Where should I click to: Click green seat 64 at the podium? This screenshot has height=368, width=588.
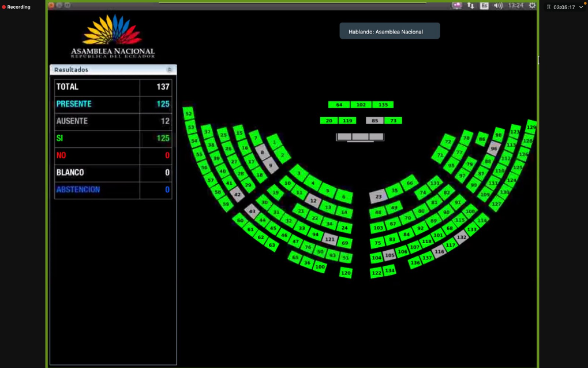pos(339,105)
